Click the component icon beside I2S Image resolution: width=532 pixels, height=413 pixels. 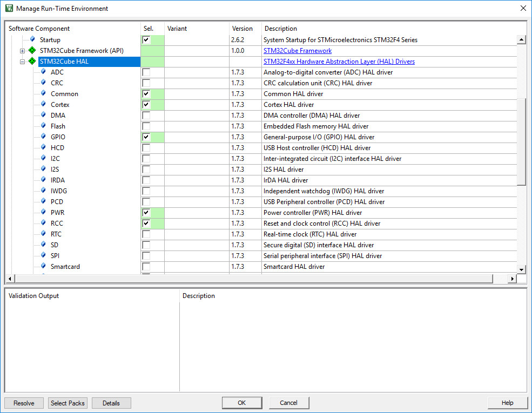(43, 169)
